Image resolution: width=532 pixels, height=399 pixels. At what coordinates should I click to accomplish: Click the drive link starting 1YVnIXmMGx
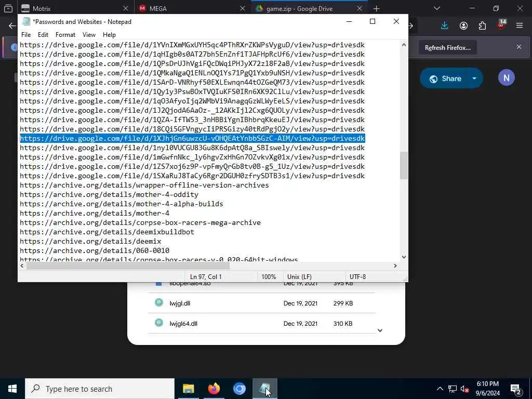192,45
